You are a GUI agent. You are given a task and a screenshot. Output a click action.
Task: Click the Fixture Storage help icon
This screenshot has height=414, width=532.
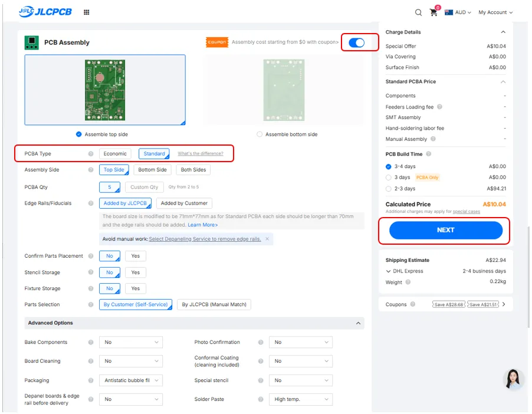coord(91,288)
